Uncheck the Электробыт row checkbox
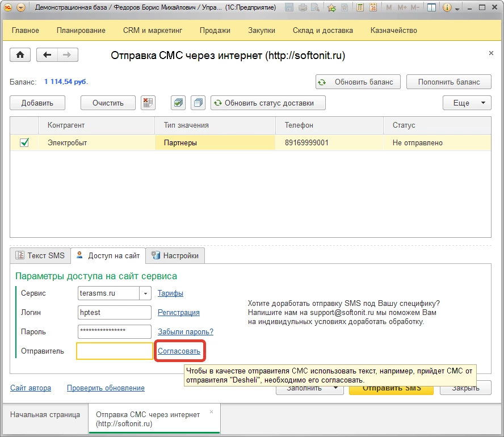Viewport: 504px width, 437px height. point(24,142)
